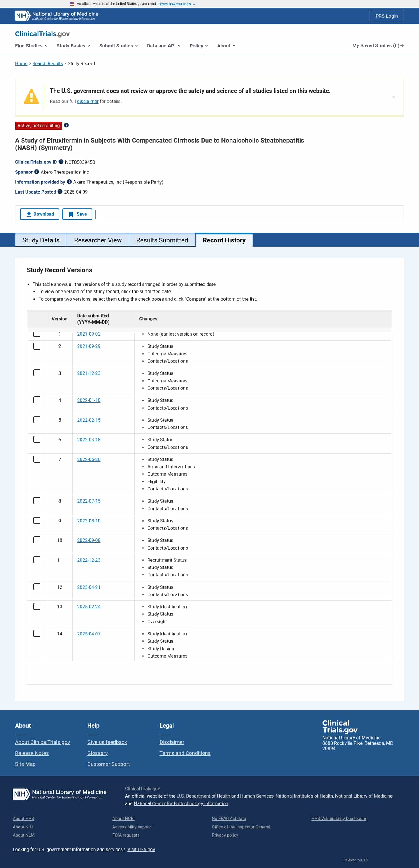Open My Saved Studies page

tap(378, 45)
